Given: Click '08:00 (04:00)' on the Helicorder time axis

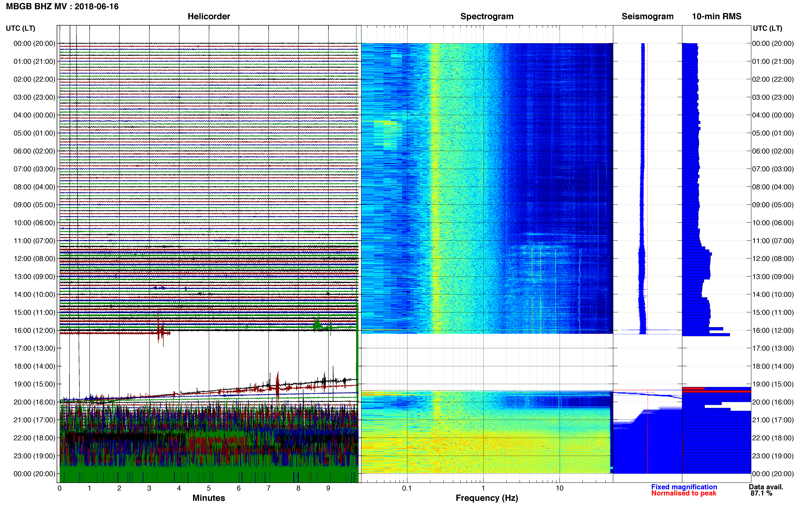Looking at the screenshot, I should 34,187.
